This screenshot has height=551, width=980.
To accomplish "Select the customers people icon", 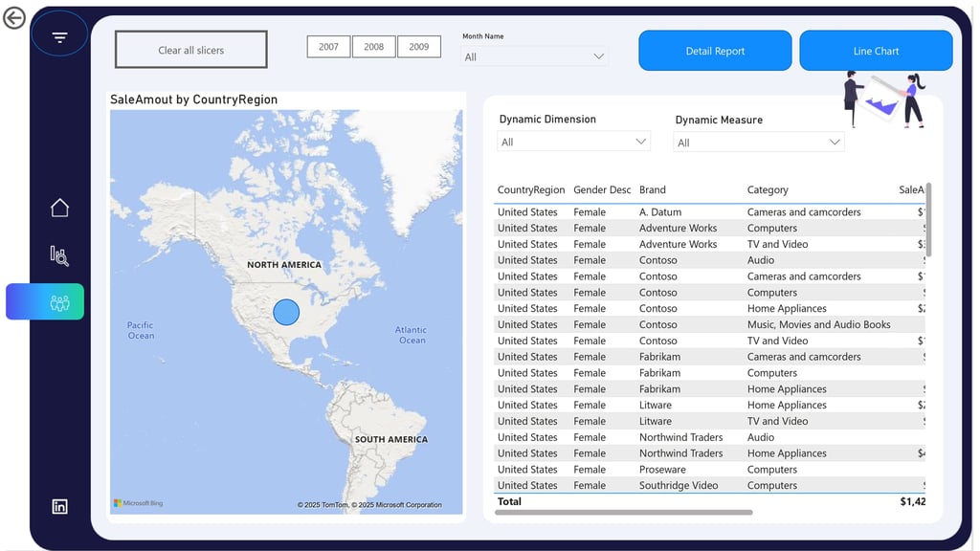I will (x=60, y=303).
